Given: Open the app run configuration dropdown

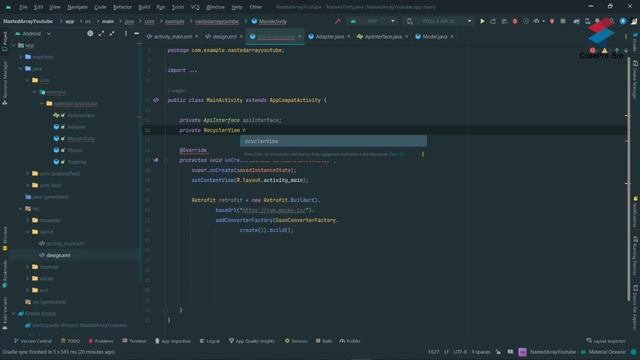Looking at the screenshot, I should point(372,21).
